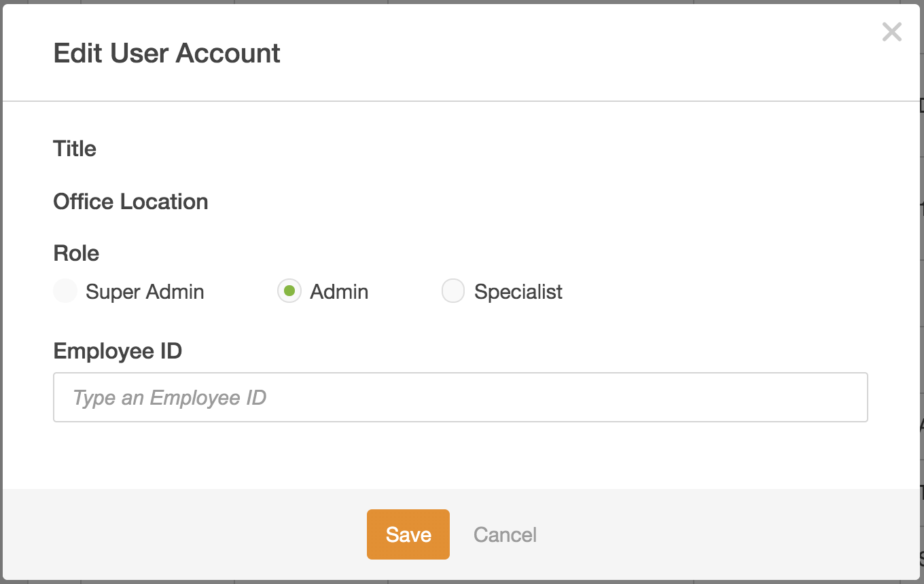The height and width of the screenshot is (584, 924).
Task: Close the Edit User Account dialog
Action: coord(891,32)
